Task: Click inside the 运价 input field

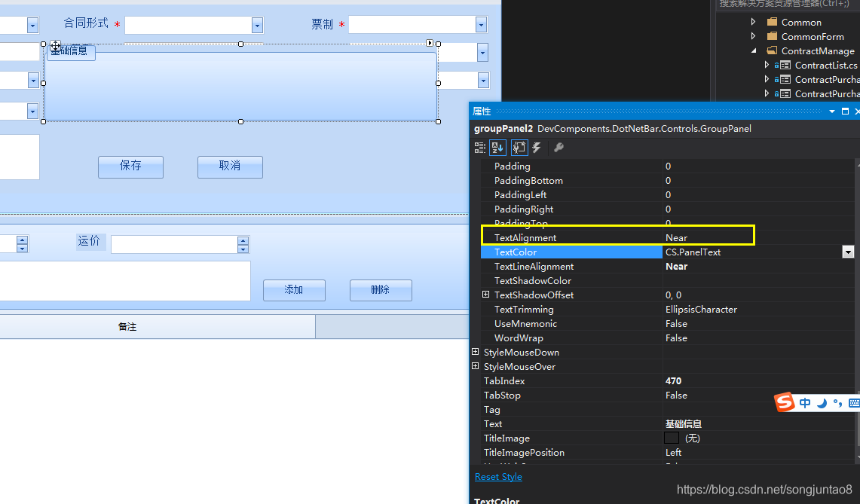Action: 174,245
